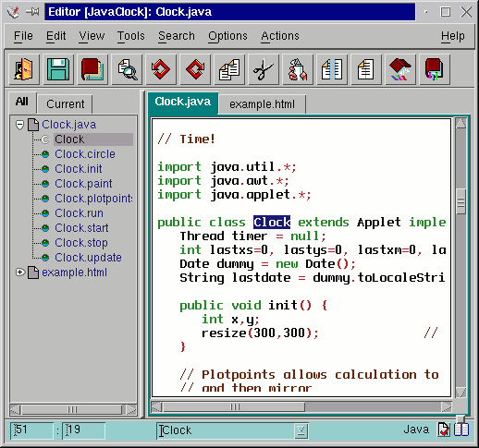
Task: Click the exit door toolbar icon
Action: coord(24,69)
